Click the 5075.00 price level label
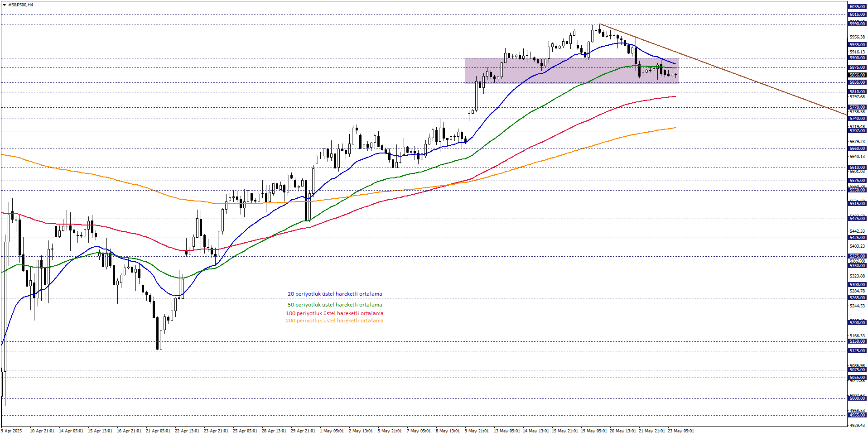 (x=857, y=370)
